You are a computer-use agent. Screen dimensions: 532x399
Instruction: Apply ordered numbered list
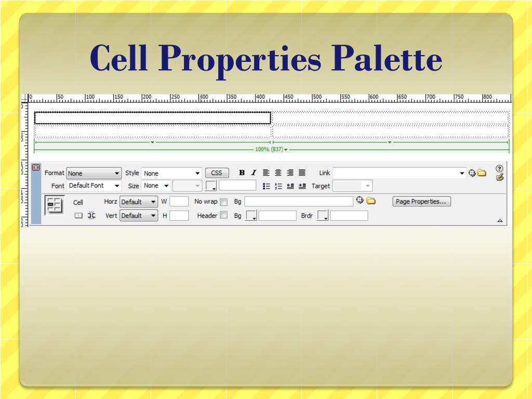pos(278,186)
